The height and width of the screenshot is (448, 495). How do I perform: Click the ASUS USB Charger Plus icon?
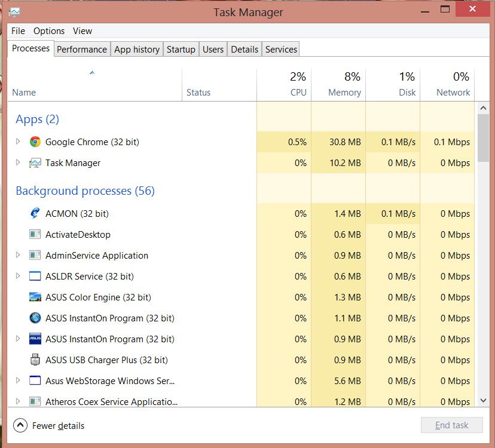pos(35,360)
